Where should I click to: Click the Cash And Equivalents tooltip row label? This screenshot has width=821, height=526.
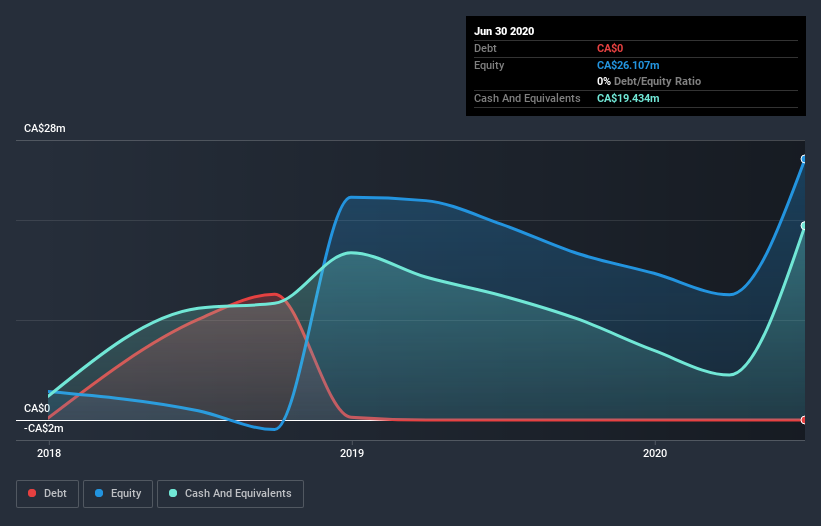(527, 98)
